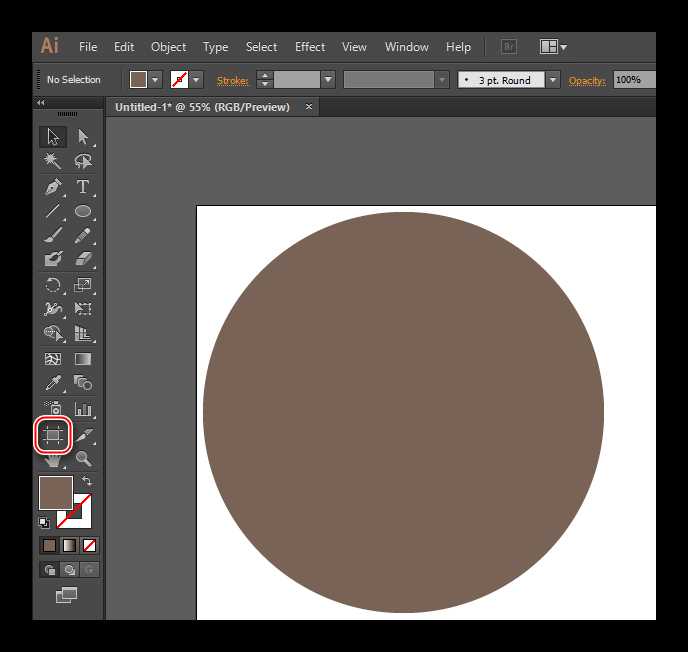Activate the Eyedropper tool
This screenshot has width=688, height=652.
pyautogui.click(x=53, y=383)
